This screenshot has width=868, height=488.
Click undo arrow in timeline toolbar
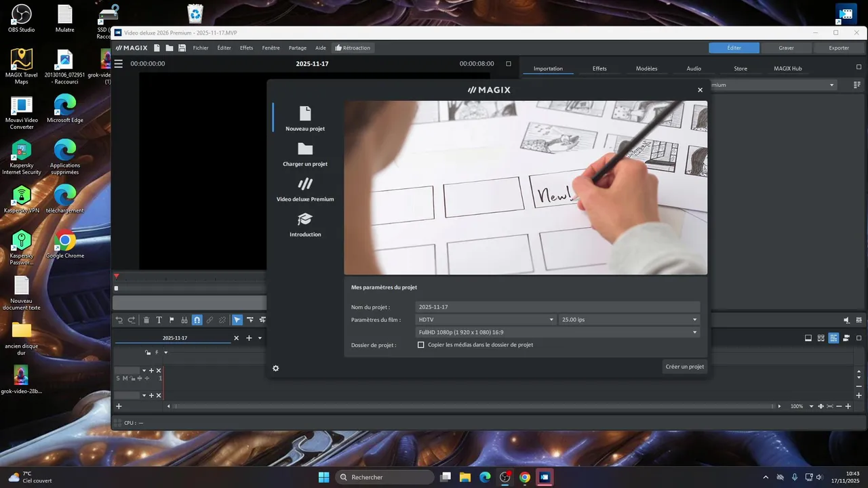(119, 320)
